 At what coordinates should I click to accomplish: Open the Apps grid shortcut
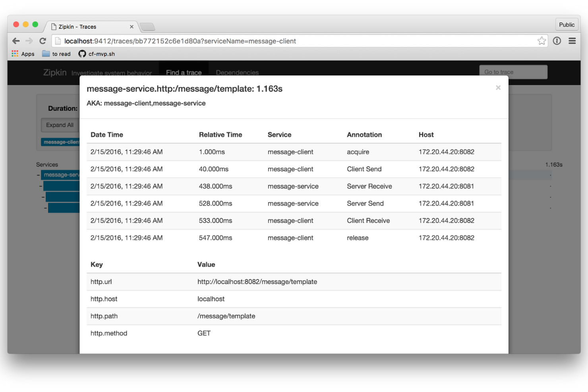point(23,54)
